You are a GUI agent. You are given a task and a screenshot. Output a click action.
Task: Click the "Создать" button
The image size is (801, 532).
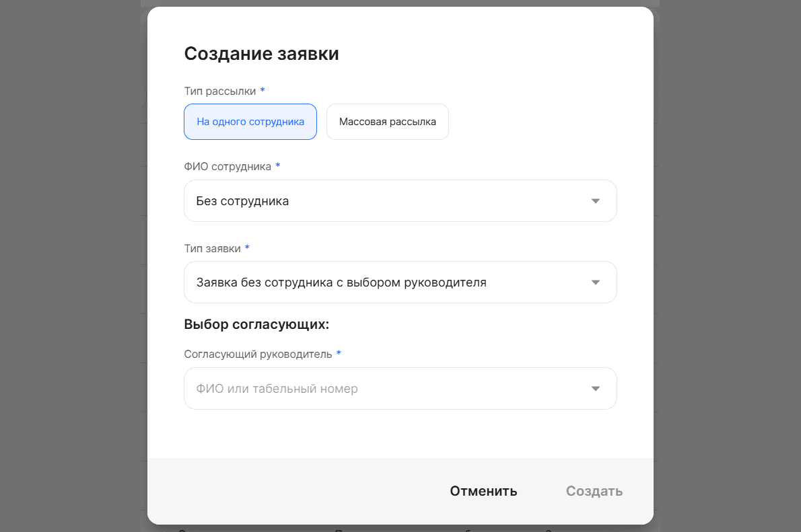[594, 491]
